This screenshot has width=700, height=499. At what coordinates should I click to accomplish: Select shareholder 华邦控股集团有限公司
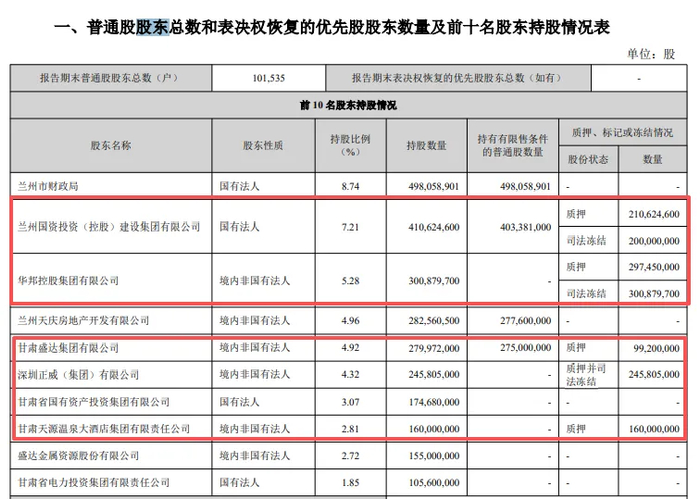(68, 281)
